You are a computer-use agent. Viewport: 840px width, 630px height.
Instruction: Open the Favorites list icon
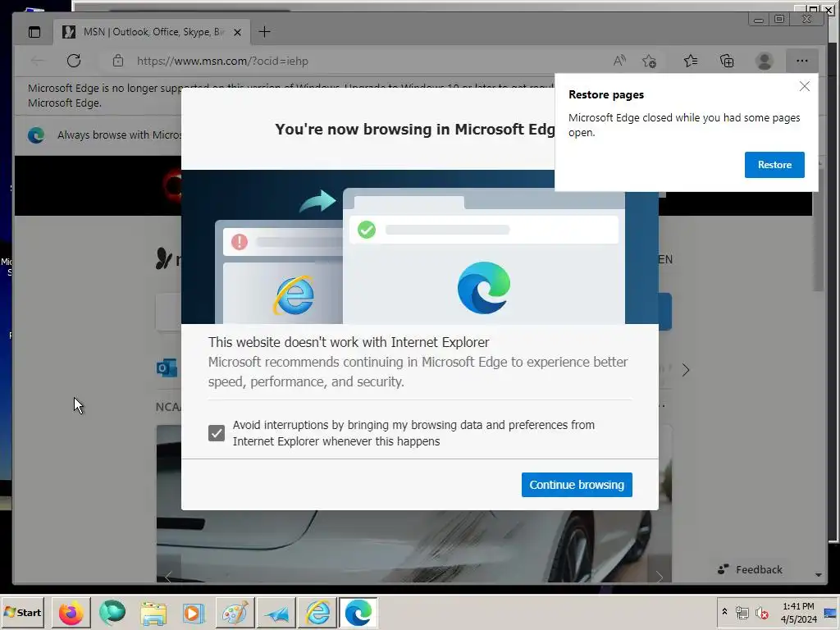(691, 61)
